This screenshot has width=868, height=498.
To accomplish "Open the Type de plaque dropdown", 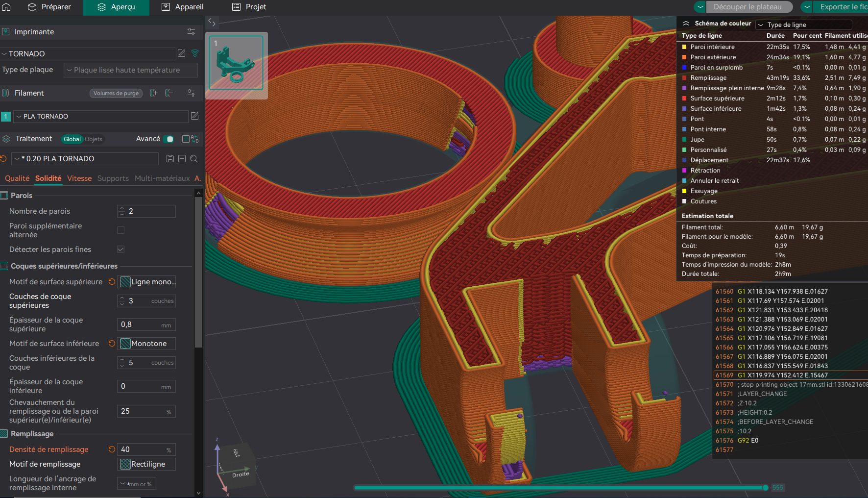I will [131, 70].
